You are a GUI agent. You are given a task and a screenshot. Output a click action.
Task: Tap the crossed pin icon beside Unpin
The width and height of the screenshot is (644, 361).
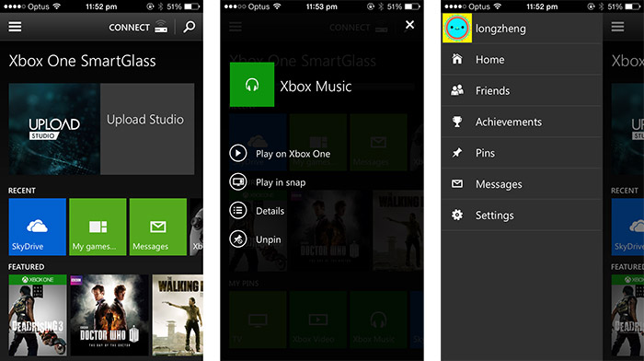click(x=238, y=239)
